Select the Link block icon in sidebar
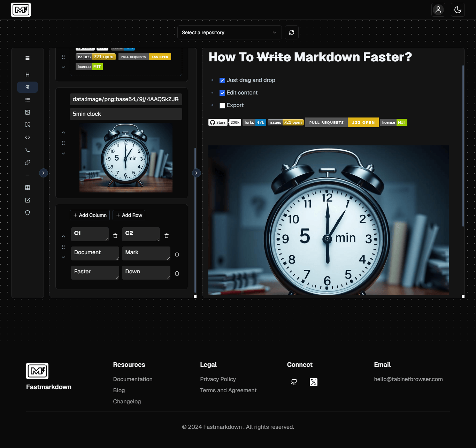Image resolution: width=476 pixels, height=448 pixels. tap(28, 162)
